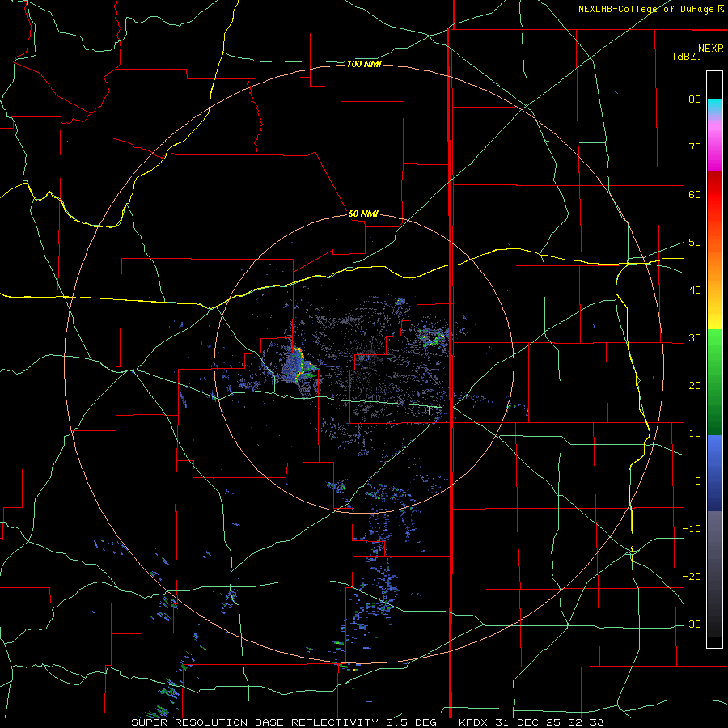Click the -30 dBZ scale value
The width and height of the screenshot is (728, 728).
pyautogui.click(x=692, y=624)
